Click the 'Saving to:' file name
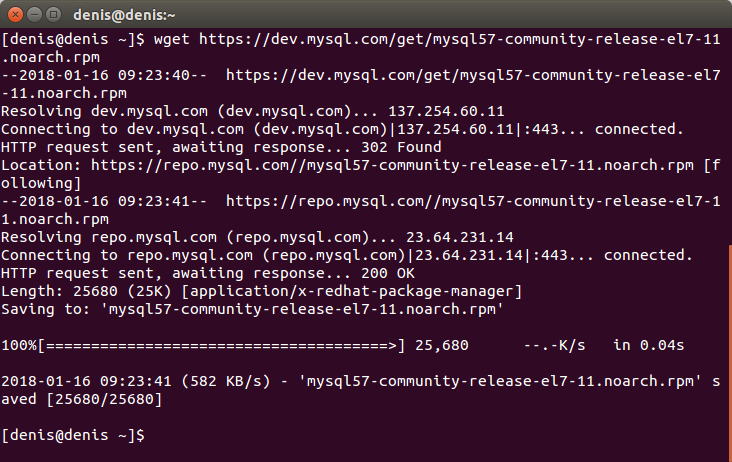Viewport: 732px width, 462px height. point(302,309)
